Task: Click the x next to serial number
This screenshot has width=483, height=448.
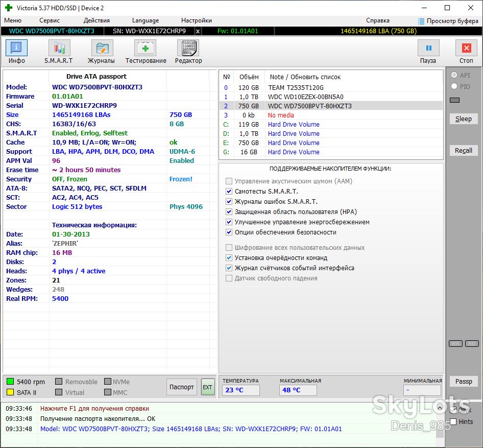Action: click(x=198, y=31)
